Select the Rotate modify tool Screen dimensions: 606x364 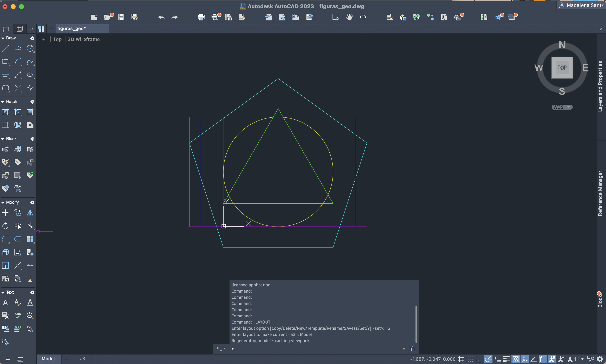click(5, 226)
